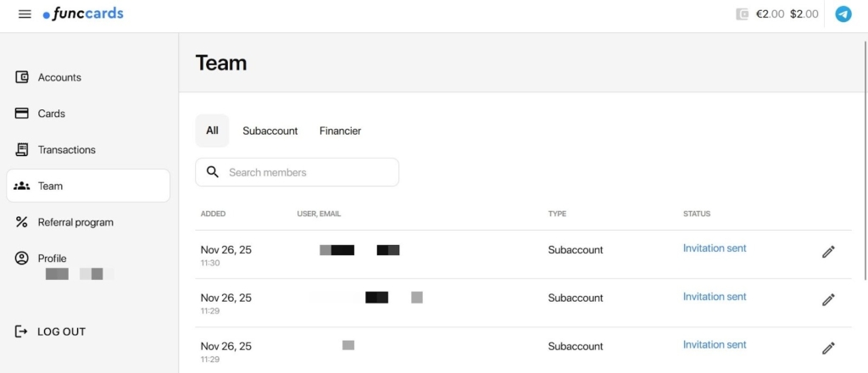The width and height of the screenshot is (868, 373).
Task: Edit the third member row with pencil
Action: (x=828, y=348)
